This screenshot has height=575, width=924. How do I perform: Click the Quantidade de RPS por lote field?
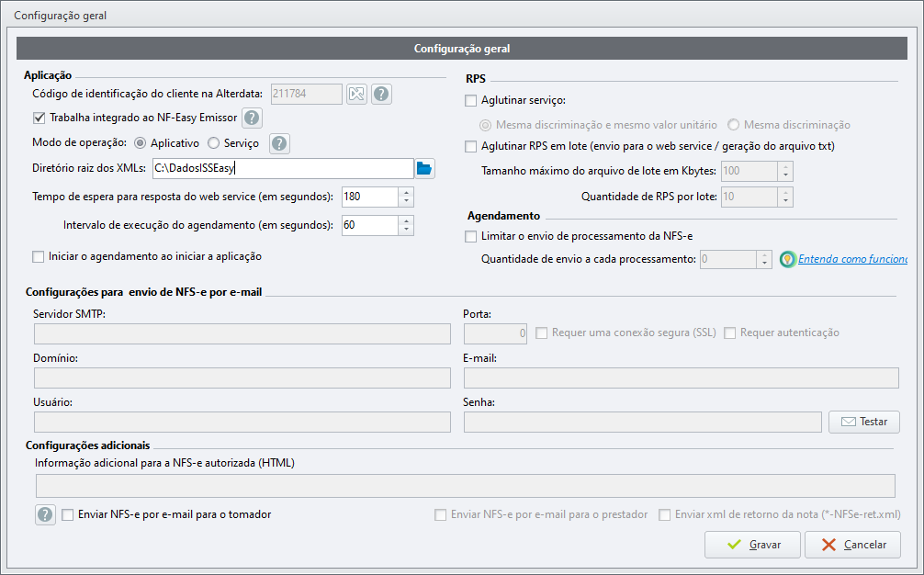pos(749,197)
